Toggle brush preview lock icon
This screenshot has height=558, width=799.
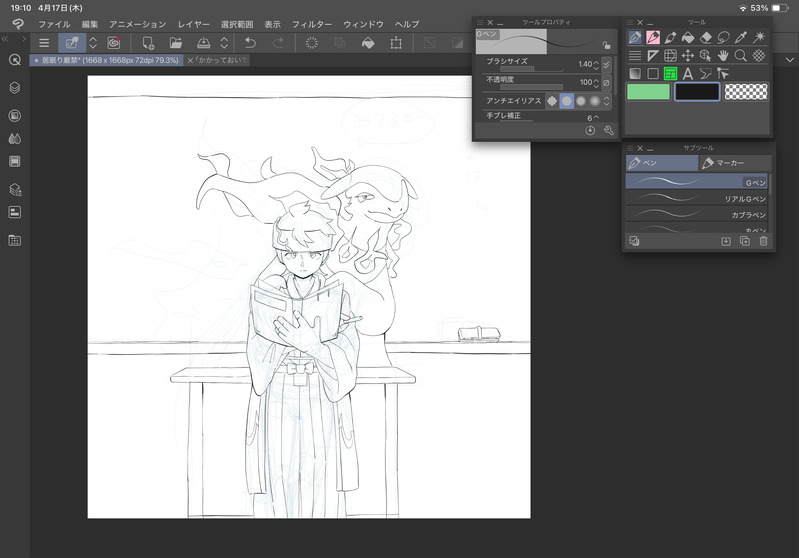click(606, 45)
